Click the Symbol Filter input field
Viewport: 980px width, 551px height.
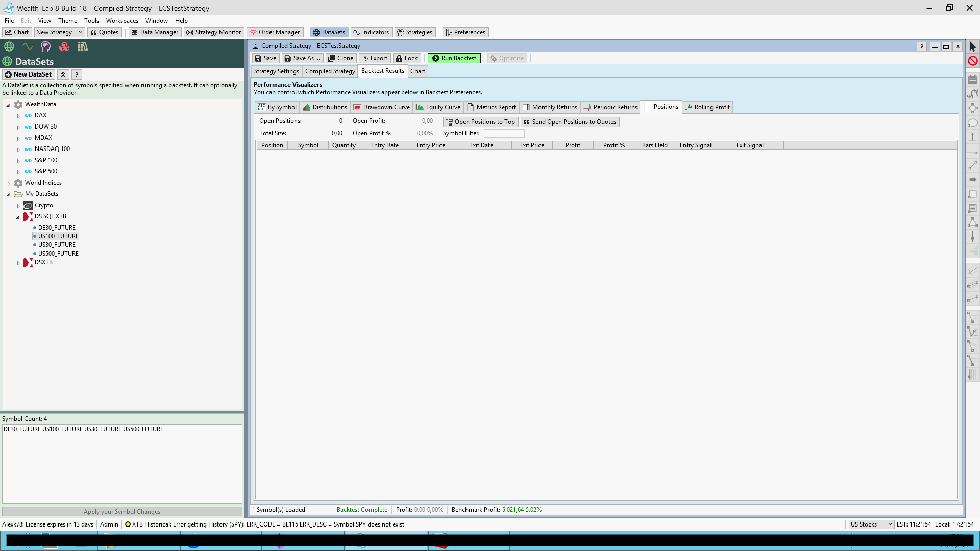(x=504, y=133)
